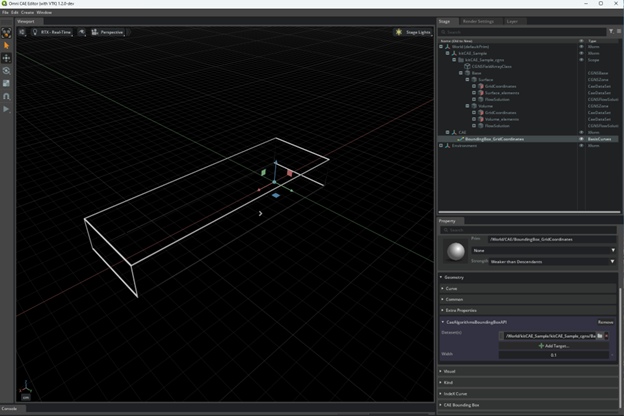Screen dimensions: 624x416
Task: Collapse the Geometry property section
Action: tap(528, 277)
